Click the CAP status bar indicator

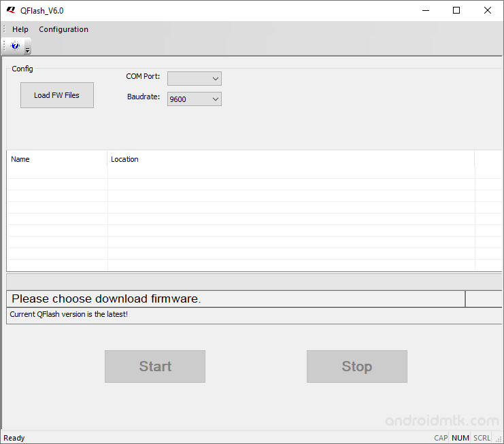(441, 438)
